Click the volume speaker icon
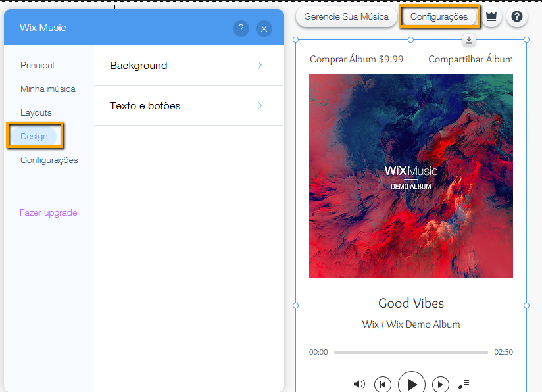Screen dimensions: 542x392 click(359, 383)
